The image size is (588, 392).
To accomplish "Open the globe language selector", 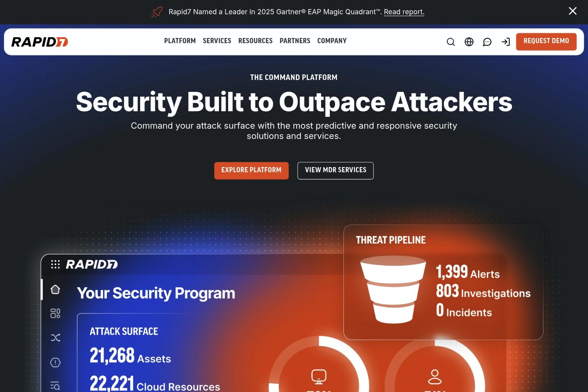I will tap(469, 42).
